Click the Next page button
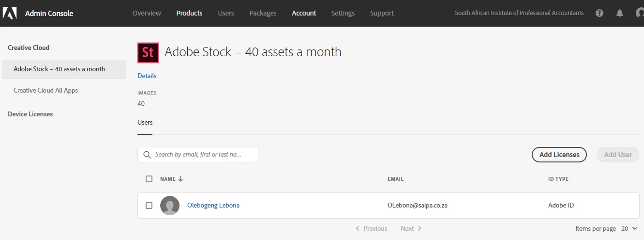644x240 pixels. (411, 228)
